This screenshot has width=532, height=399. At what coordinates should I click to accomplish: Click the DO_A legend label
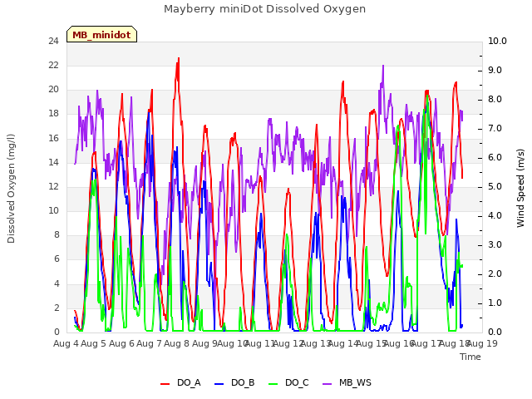[189, 383]
